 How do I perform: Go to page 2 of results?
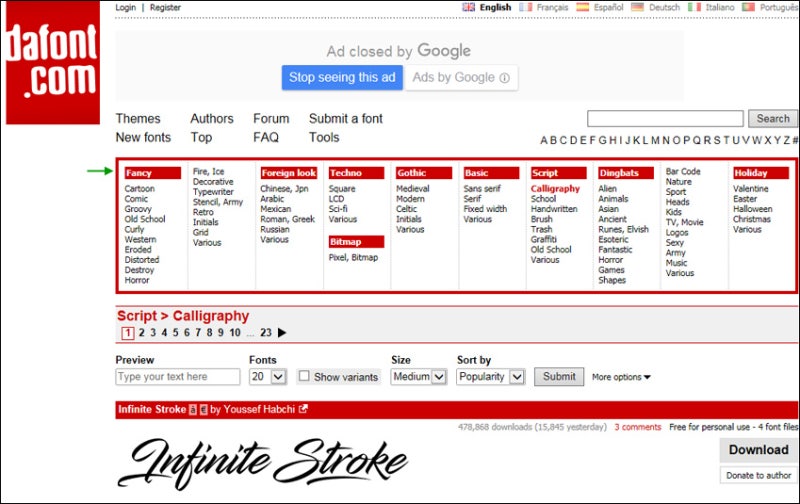pyautogui.click(x=141, y=333)
